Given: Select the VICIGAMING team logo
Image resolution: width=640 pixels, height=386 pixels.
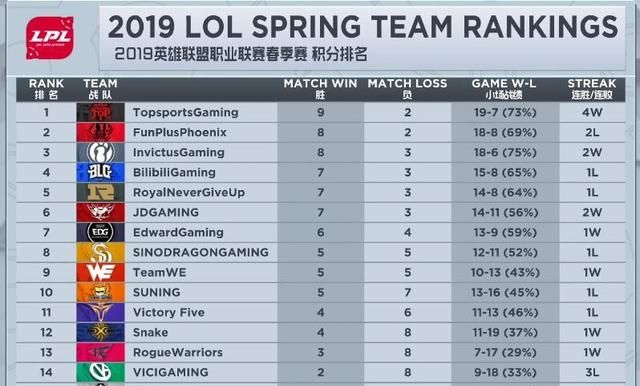Looking at the screenshot, I should coord(100,372).
